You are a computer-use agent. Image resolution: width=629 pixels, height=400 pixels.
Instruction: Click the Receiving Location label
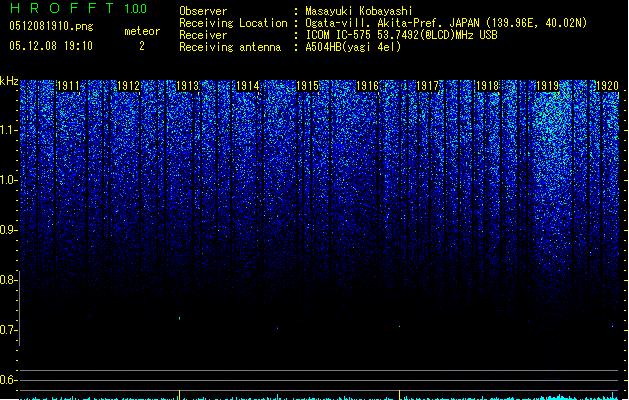coord(233,23)
